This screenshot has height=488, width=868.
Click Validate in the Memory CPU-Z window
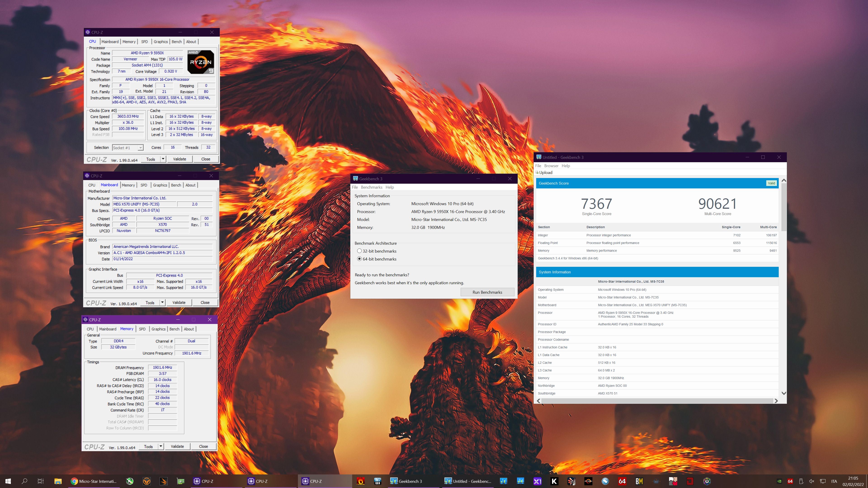[x=177, y=446]
